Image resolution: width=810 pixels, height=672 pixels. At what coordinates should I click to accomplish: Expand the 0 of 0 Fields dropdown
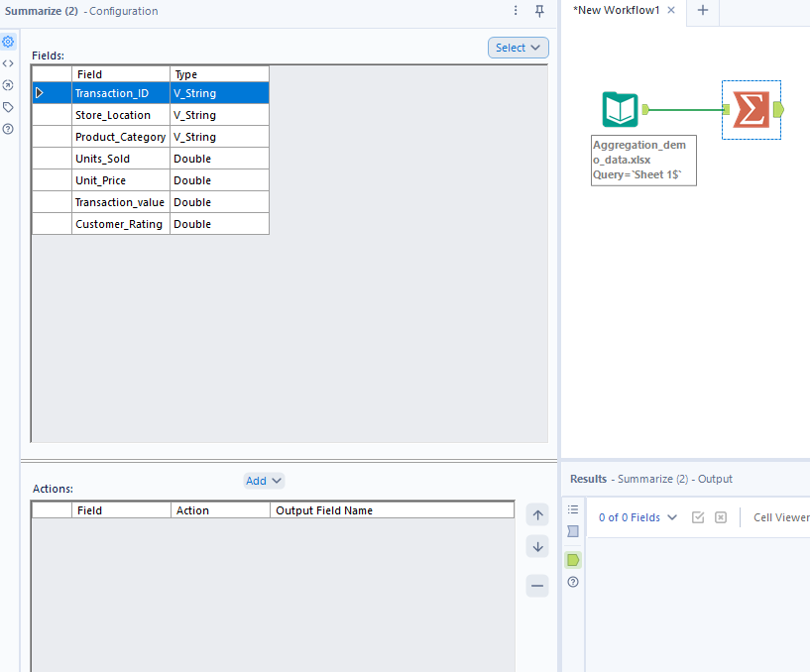tap(637, 517)
